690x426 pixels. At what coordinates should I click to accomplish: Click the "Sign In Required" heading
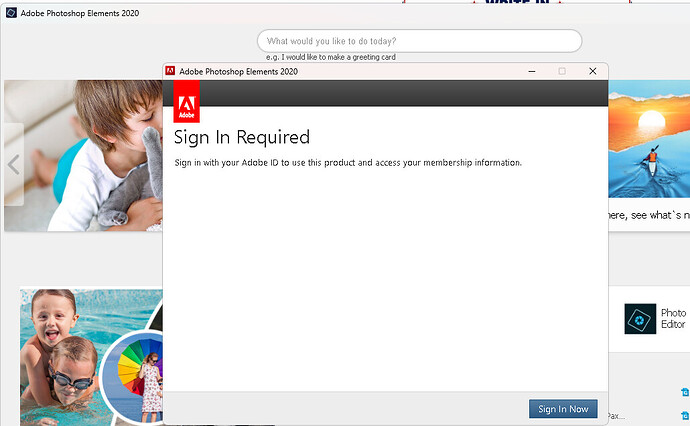[242, 137]
